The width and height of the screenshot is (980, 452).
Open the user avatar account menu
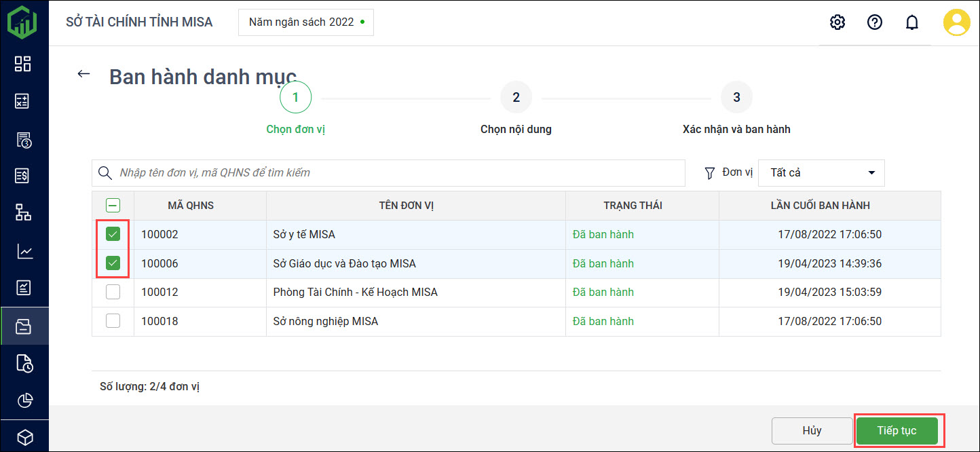[956, 22]
